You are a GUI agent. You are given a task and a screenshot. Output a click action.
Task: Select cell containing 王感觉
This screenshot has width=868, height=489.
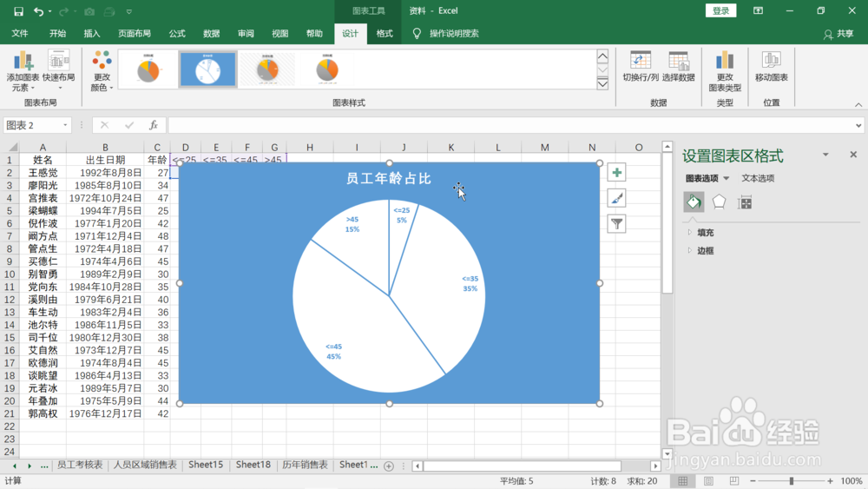43,173
